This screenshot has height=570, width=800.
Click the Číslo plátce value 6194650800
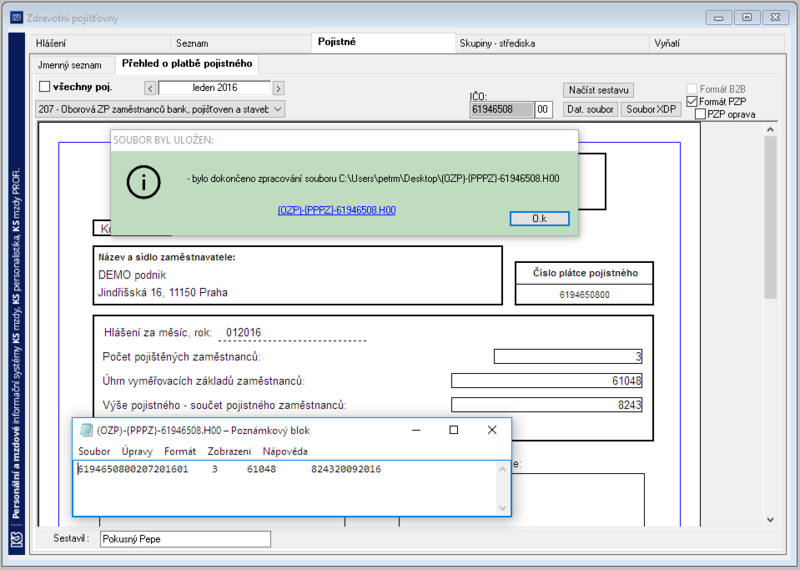tap(584, 294)
